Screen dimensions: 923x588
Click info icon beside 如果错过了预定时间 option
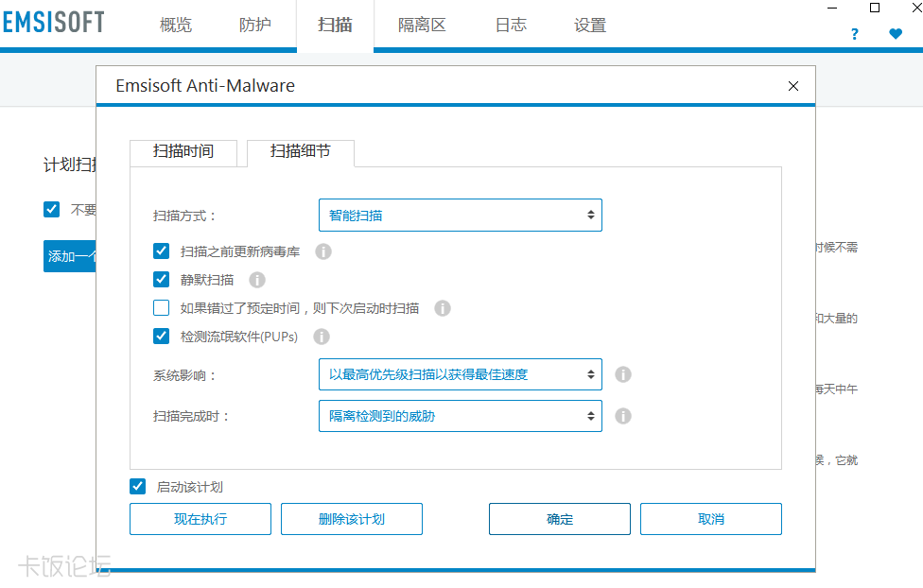[x=443, y=308]
